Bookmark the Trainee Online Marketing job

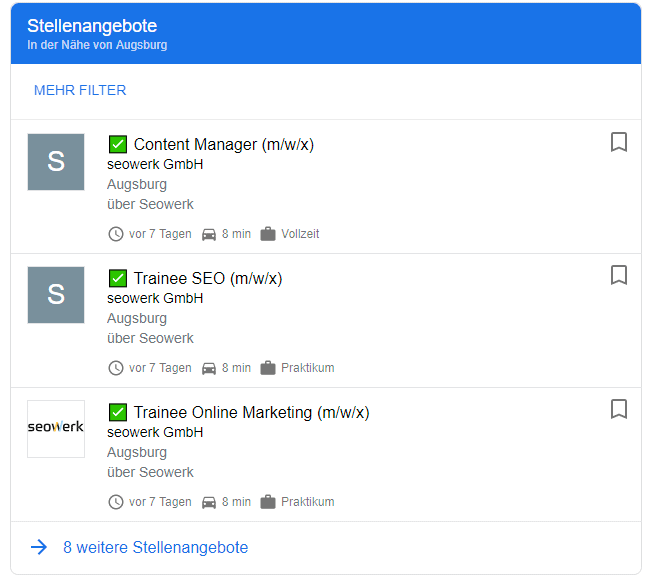click(619, 409)
